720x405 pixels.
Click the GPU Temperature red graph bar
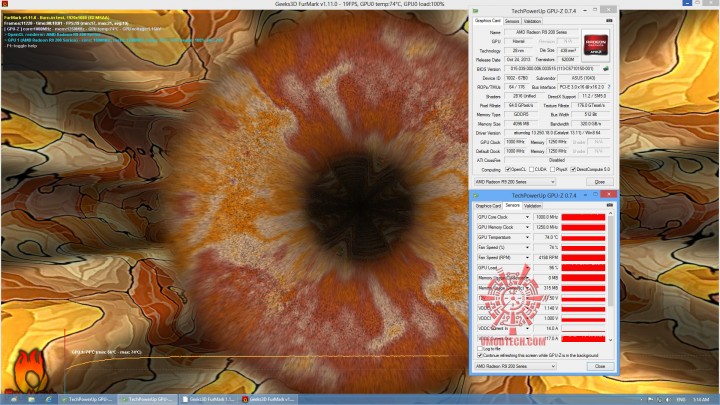(x=583, y=237)
